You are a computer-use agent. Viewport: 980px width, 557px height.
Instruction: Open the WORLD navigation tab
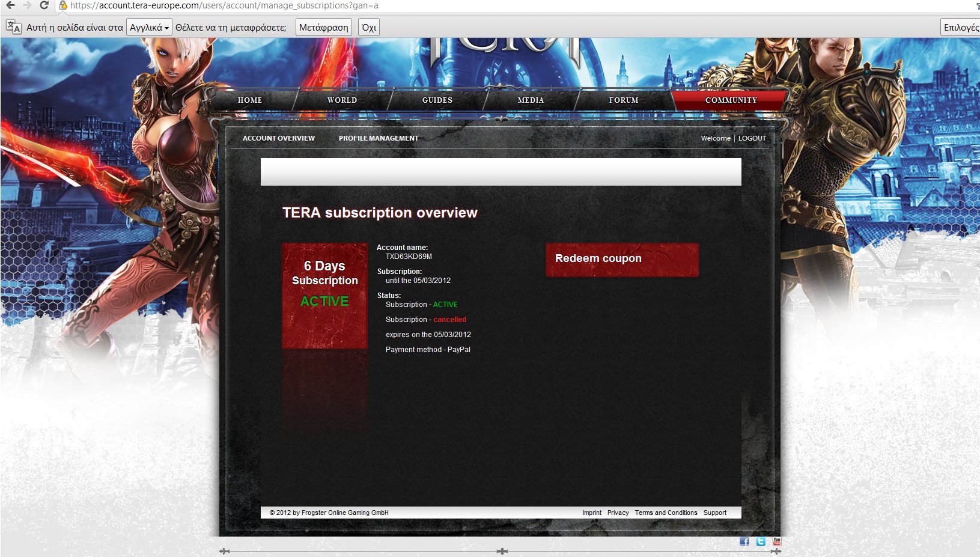click(x=342, y=100)
